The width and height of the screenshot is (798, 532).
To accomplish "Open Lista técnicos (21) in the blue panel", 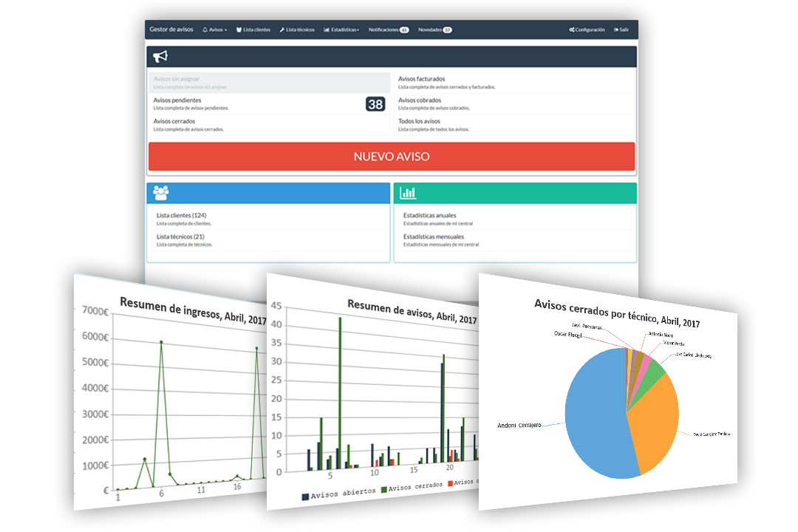I will 180,237.
